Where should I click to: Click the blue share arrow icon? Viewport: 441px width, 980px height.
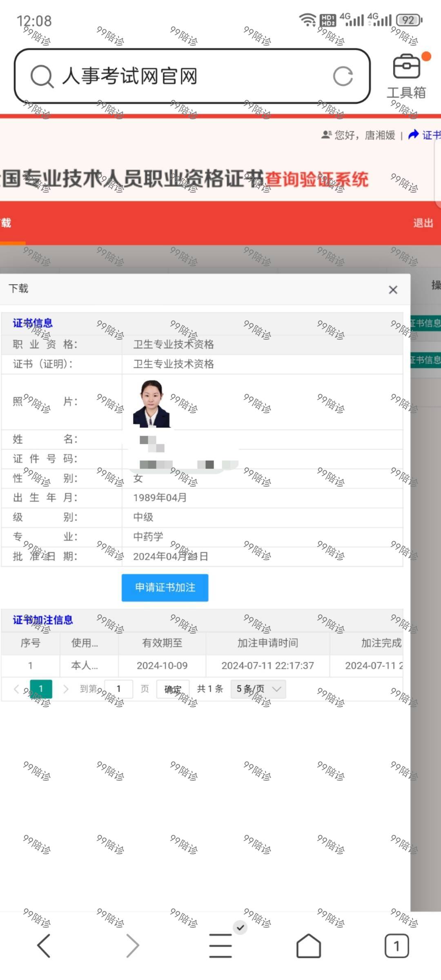coord(413,134)
